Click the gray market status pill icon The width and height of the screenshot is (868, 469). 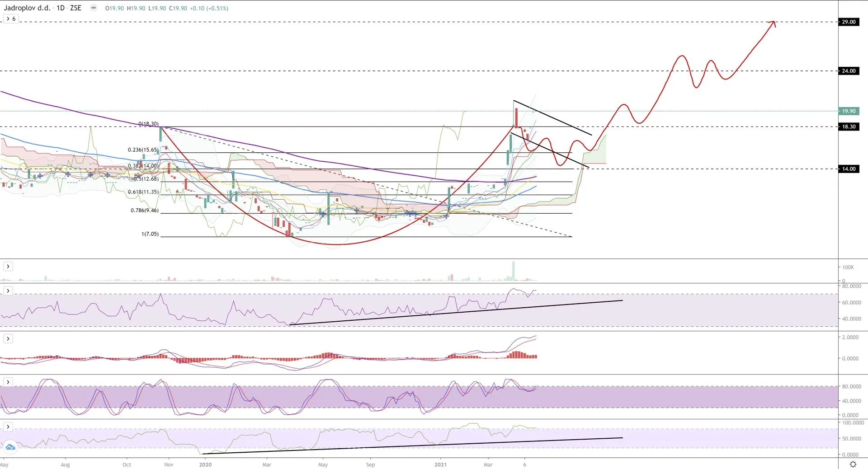pos(94,8)
